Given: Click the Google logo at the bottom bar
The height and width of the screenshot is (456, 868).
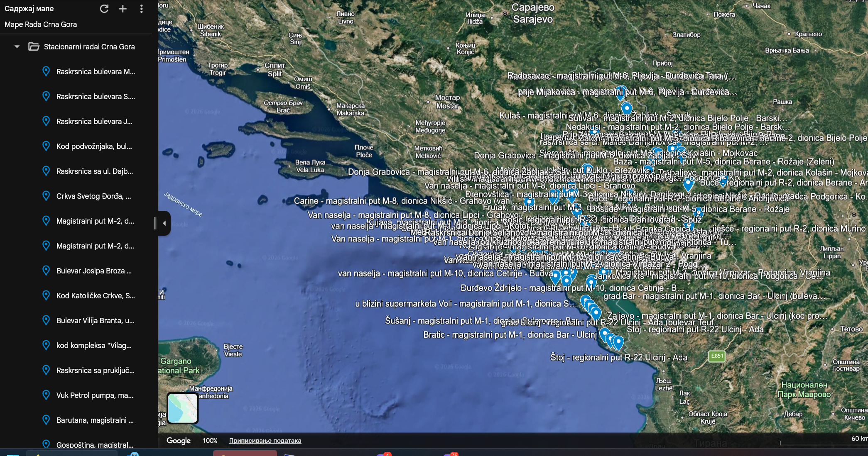Looking at the screenshot, I should pyautogui.click(x=179, y=441).
